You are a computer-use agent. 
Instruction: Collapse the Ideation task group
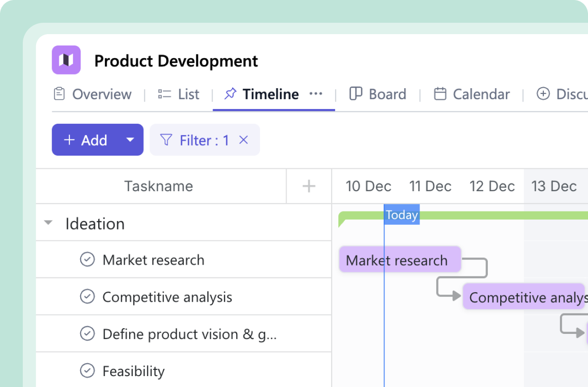[x=47, y=222]
